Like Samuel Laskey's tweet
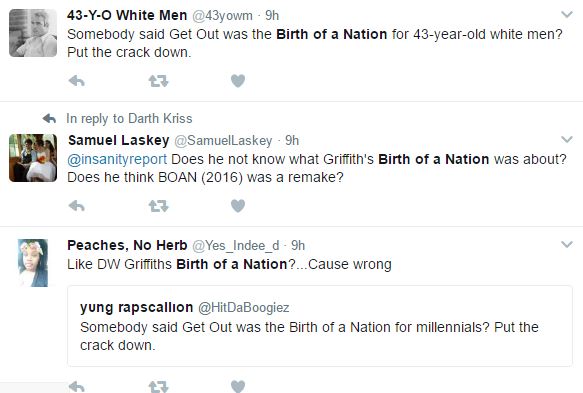The height and width of the screenshot is (393, 583). 238,206
